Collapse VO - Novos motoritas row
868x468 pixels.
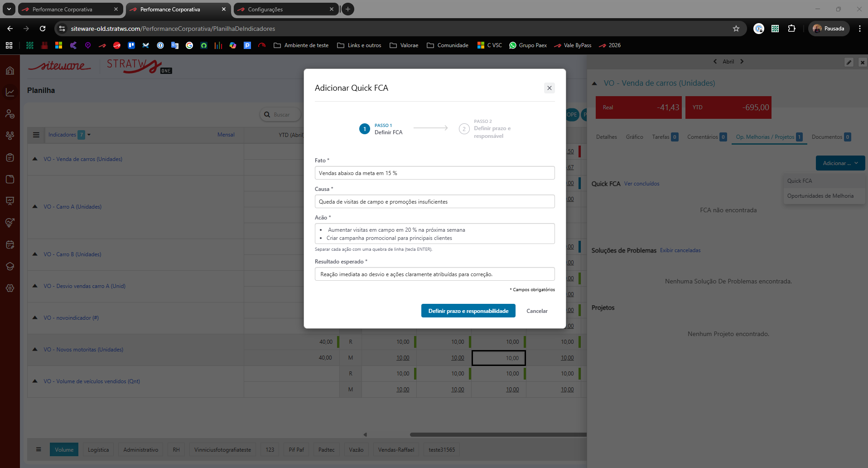[x=35, y=350]
